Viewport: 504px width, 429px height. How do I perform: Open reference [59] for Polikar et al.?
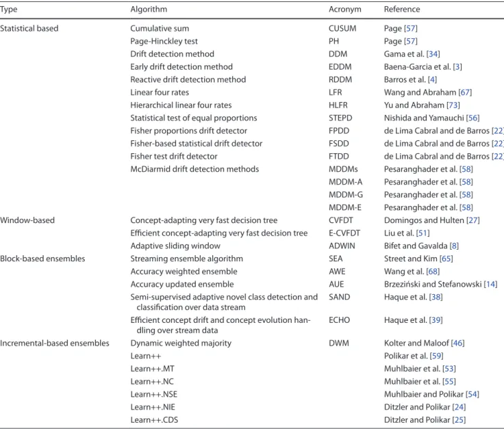(436, 356)
